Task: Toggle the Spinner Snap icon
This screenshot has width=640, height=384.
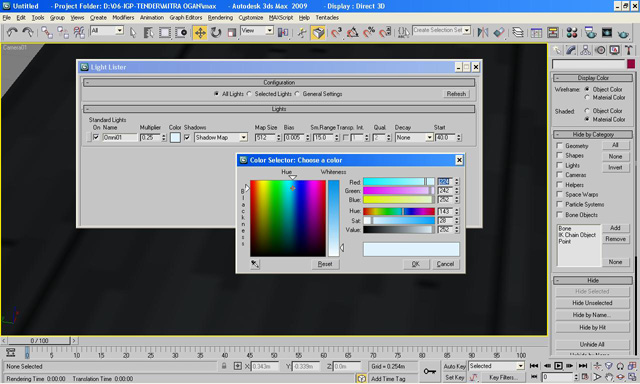Action: click(x=385, y=32)
